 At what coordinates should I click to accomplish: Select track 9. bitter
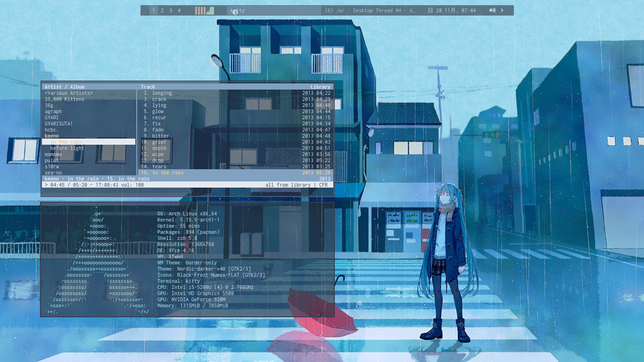[236, 136]
